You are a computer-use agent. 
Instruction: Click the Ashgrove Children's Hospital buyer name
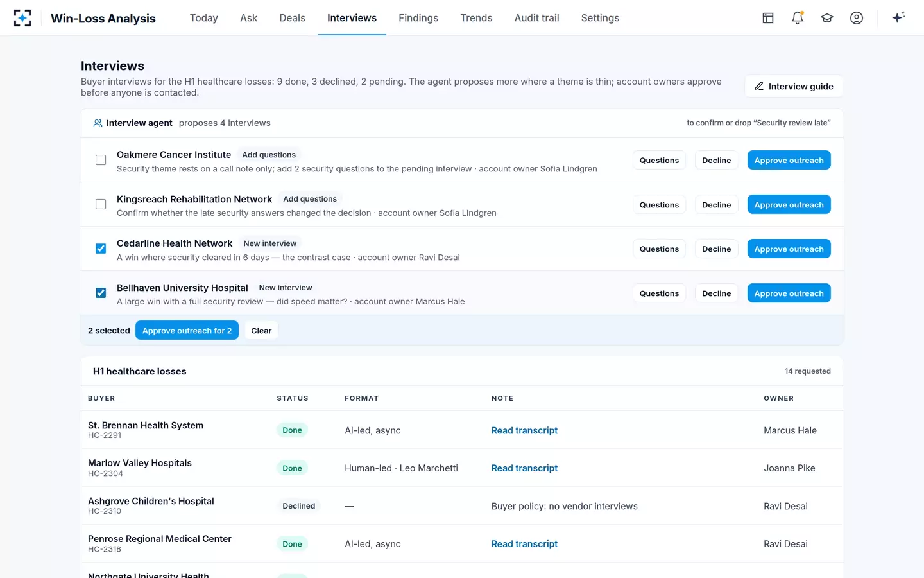click(151, 501)
